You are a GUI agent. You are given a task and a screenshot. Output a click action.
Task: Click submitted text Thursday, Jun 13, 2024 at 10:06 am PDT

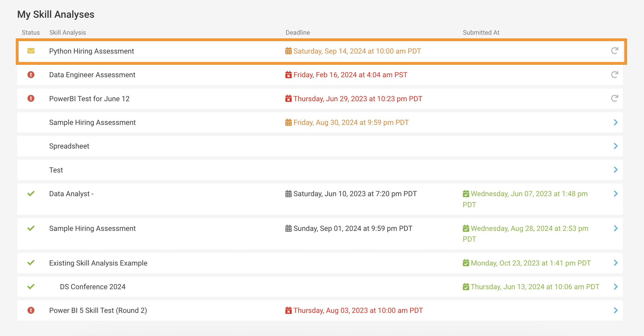pos(535,287)
